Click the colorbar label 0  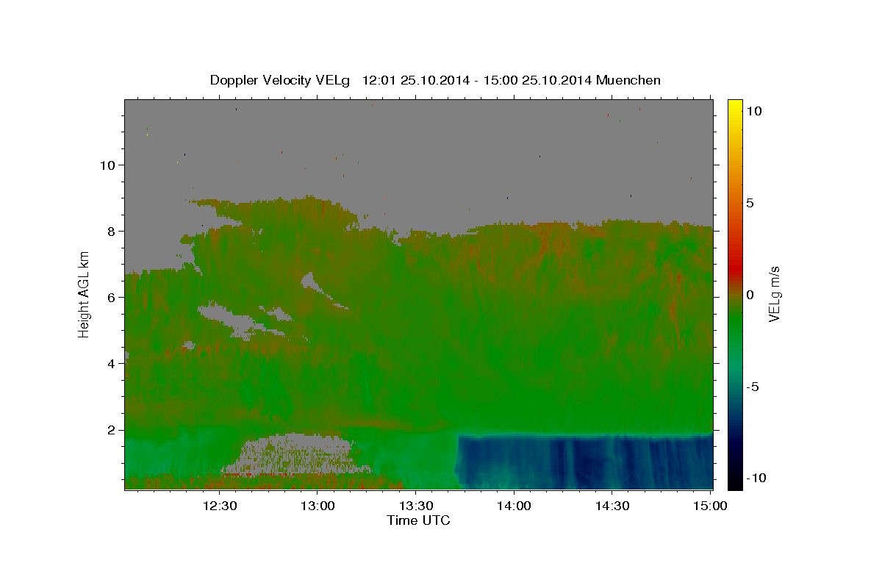click(x=750, y=295)
